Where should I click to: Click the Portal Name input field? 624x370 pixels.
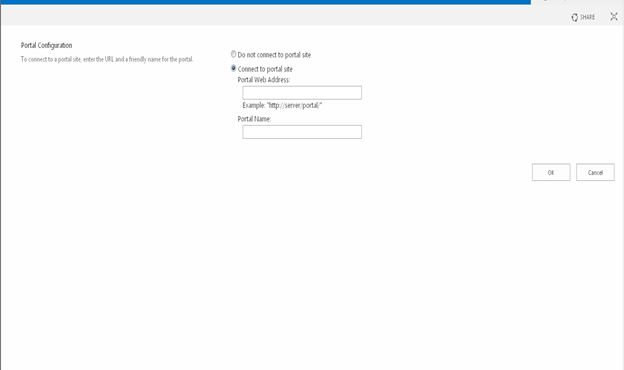click(302, 132)
